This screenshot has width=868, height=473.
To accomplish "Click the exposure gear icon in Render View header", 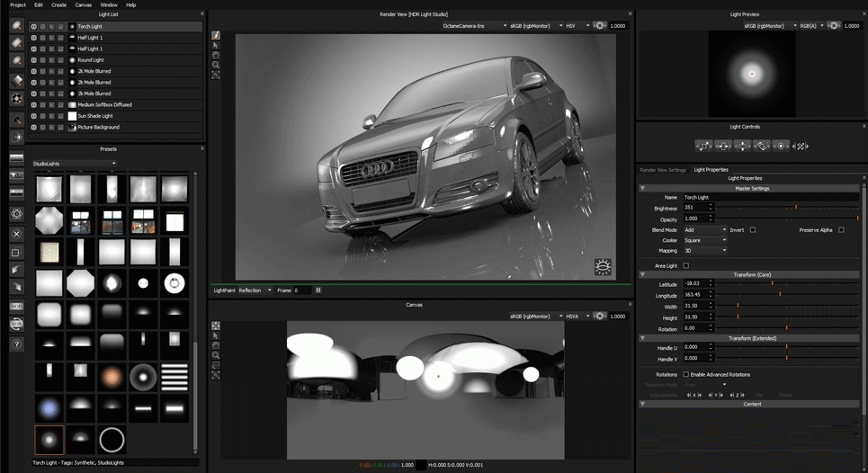I will coord(600,25).
